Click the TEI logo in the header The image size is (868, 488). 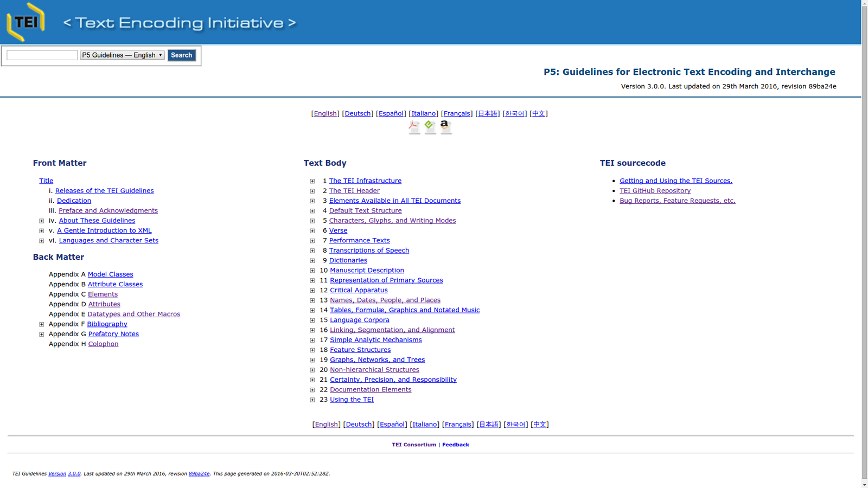[25, 22]
